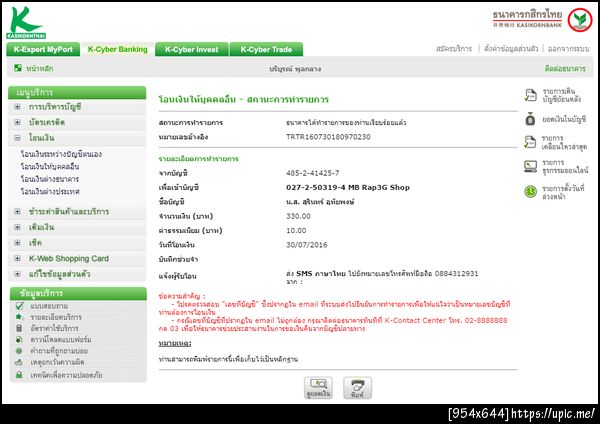Open the รายละเอียดบริการ link

point(56,317)
